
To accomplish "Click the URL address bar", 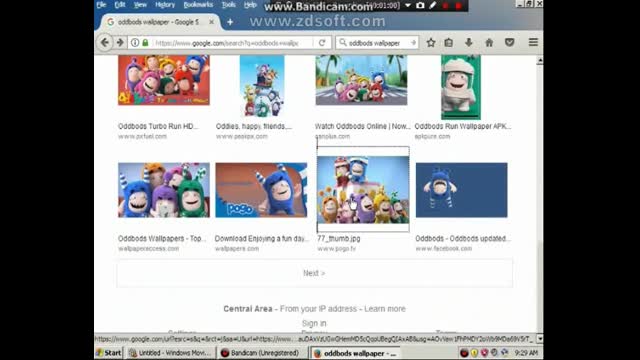I will pyautogui.click(x=229, y=42).
